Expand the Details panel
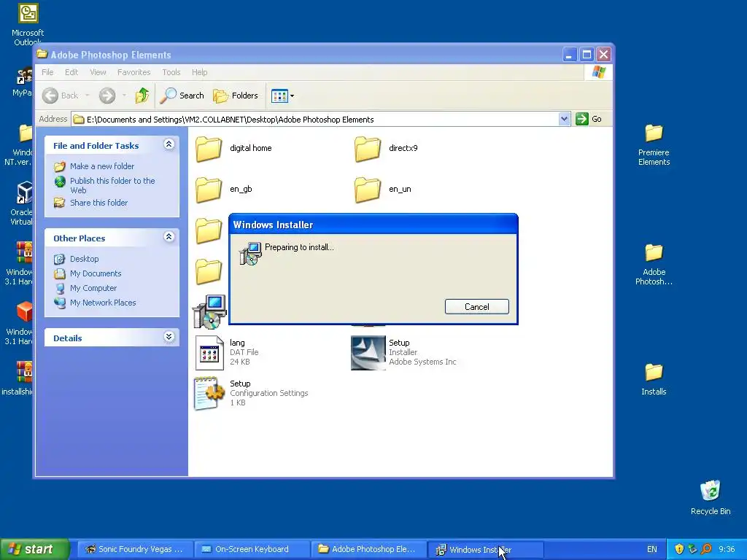747x560 pixels. click(169, 337)
